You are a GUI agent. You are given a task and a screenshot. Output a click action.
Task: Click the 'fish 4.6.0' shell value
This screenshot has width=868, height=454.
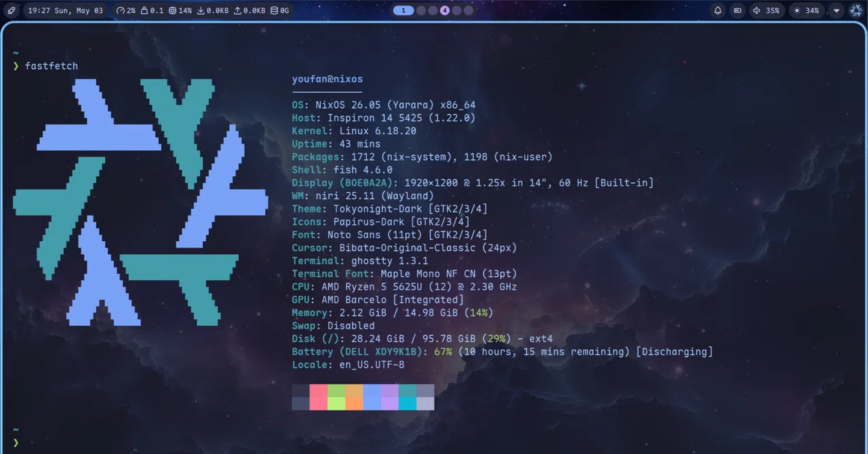pos(363,170)
